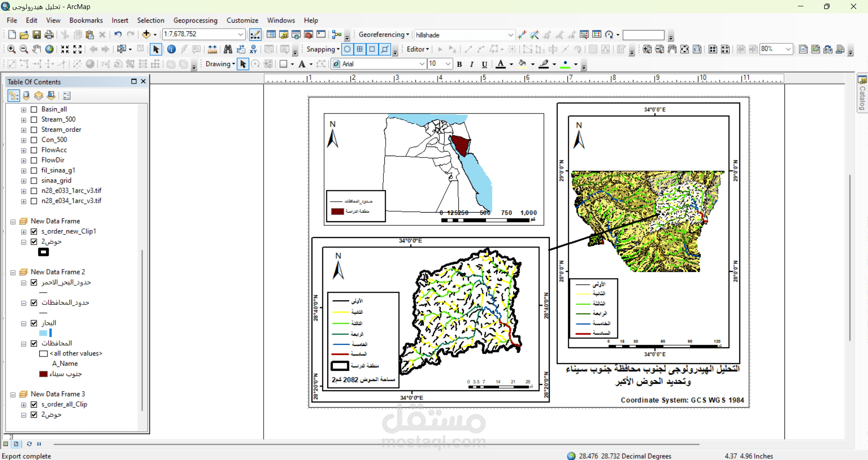
Task: Turn on the FlowAcc layer checkbox
Action: pyautogui.click(x=34, y=150)
